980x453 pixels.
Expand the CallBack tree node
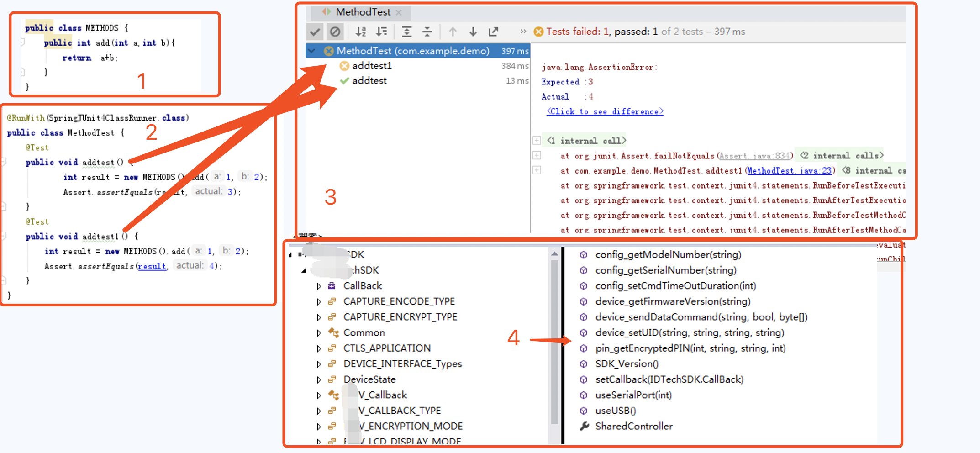319,286
